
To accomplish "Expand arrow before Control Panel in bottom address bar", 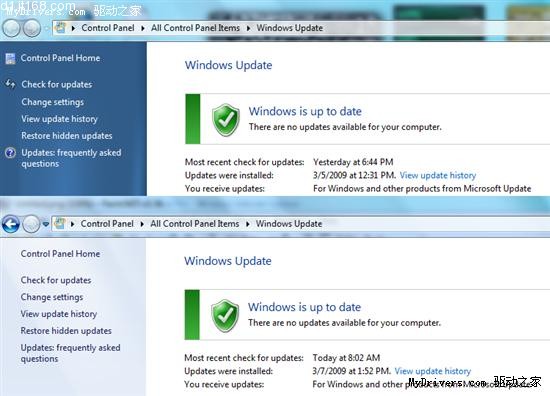I will coord(73,224).
